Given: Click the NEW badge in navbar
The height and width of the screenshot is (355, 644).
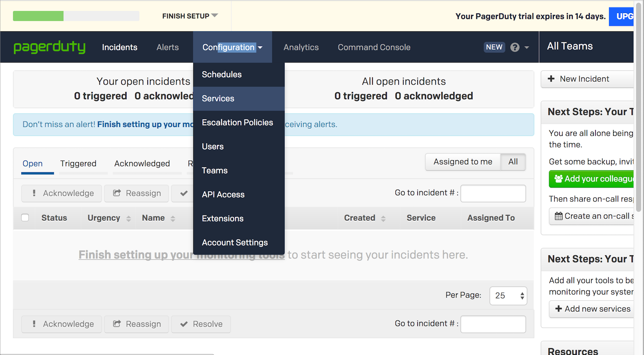Looking at the screenshot, I should pyautogui.click(x=494, y=47).
